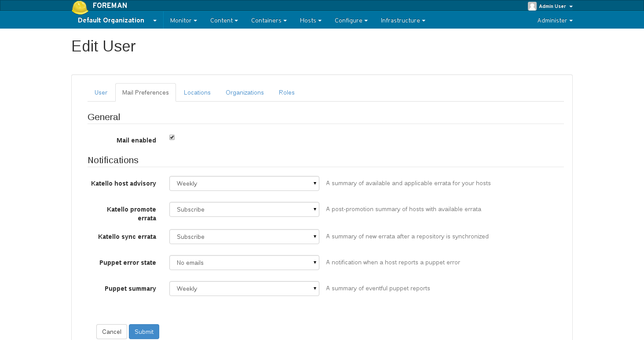The height and width of the screenshot is (340, 644).
Task: Click the General section heading
Action: (x=104, y=117)
